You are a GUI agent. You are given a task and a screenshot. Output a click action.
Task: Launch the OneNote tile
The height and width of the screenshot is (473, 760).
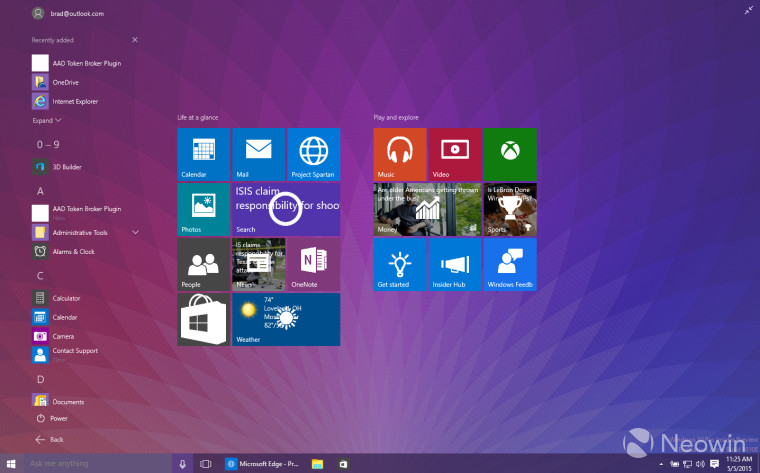pos(314,265)
